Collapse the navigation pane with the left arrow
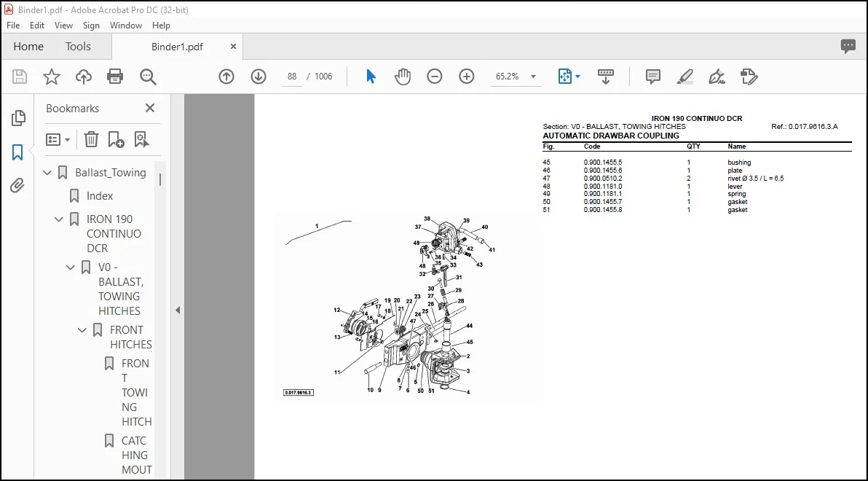Viewport: 868px width, 481px height. click(x=178, y=310)
